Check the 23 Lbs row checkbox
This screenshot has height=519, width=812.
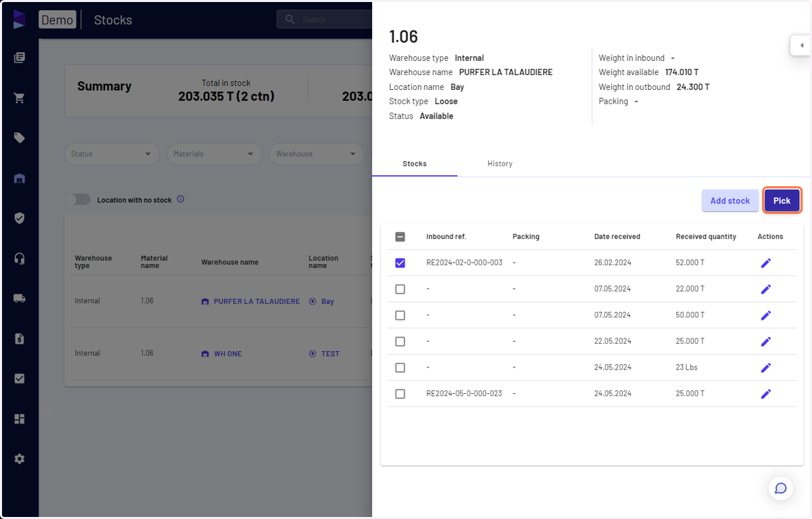[x=400, y=367]
